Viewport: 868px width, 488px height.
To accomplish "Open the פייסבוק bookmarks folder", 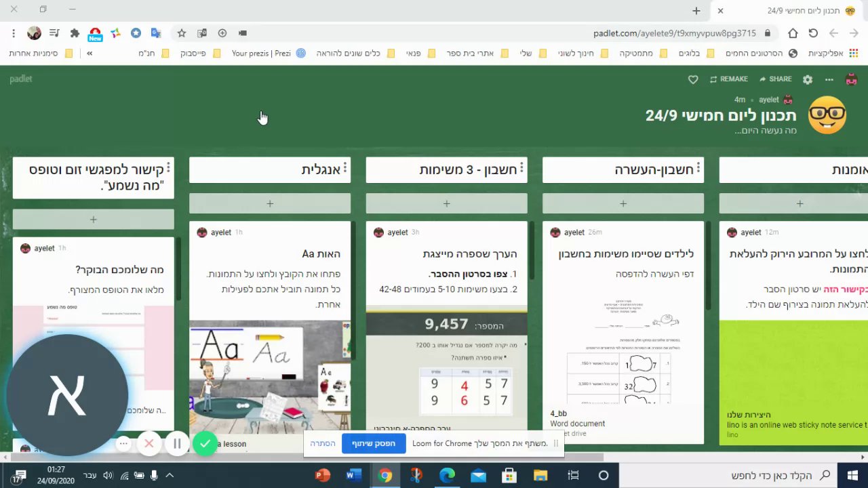I will point(201,53).
